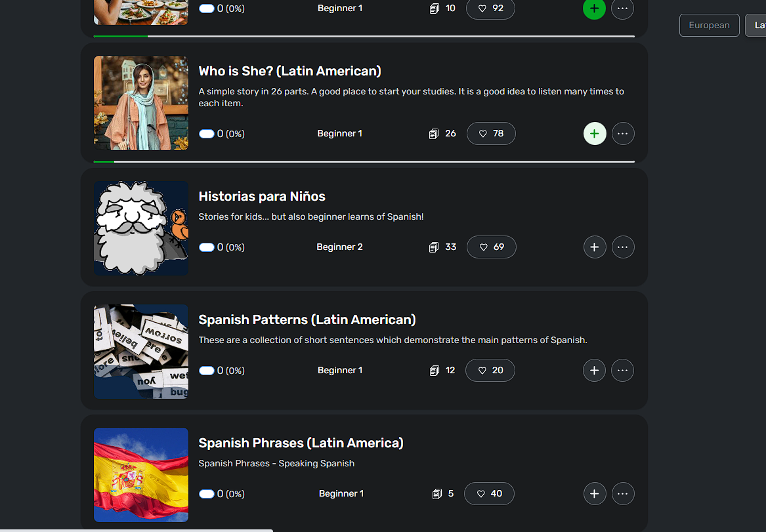The height and width of the screenshot is (532, 766).
Task: Click "Beginner 2" level on Historias para Niños
Action: click(339, 247)
